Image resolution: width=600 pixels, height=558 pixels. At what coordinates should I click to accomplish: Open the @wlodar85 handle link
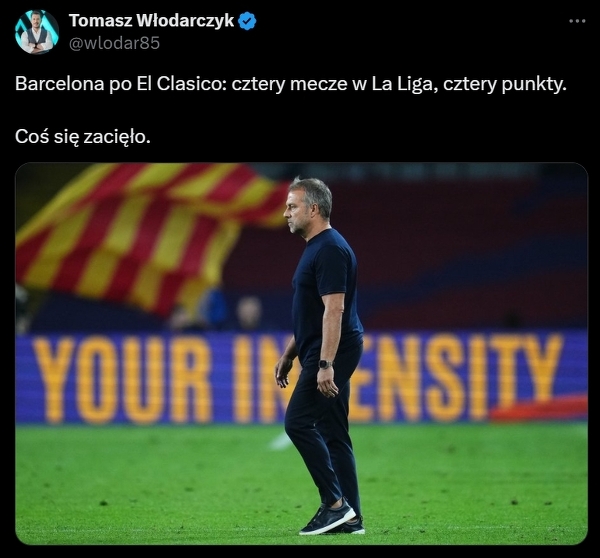coord(114,43)
